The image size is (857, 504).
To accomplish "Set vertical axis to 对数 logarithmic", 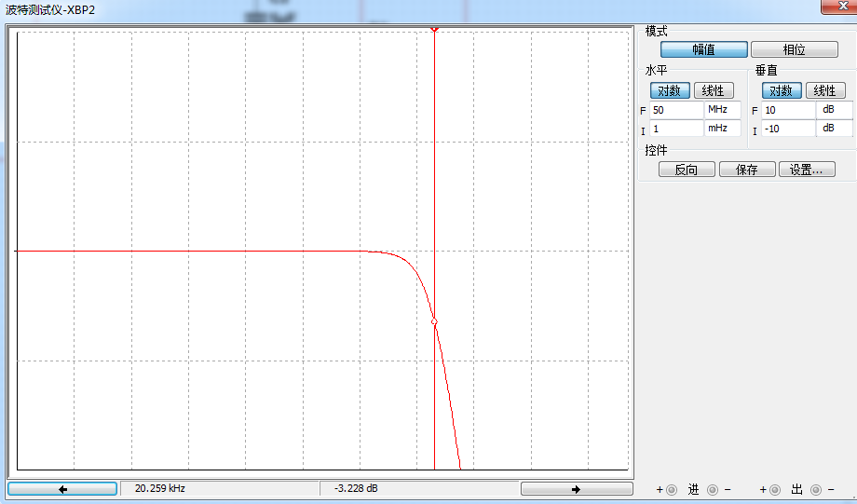I will [x=782, y=90].
